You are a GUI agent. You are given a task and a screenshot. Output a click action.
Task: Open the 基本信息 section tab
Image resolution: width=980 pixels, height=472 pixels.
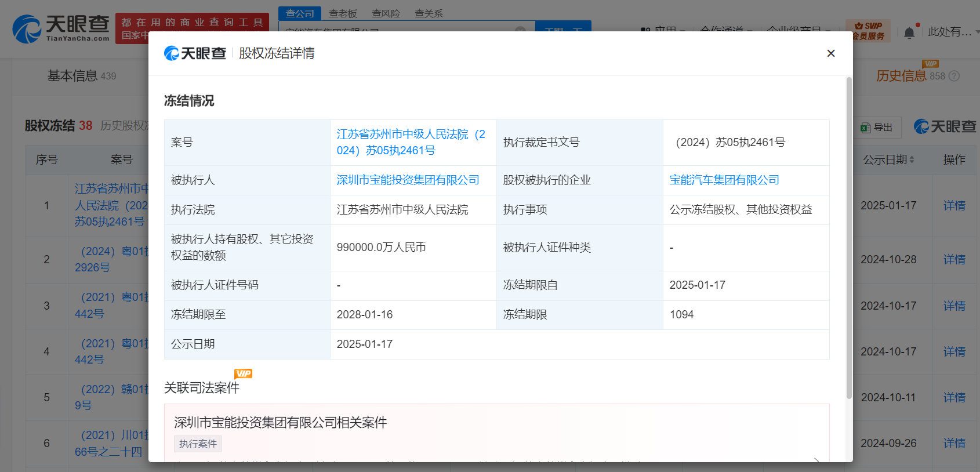[x=72, y=76]
